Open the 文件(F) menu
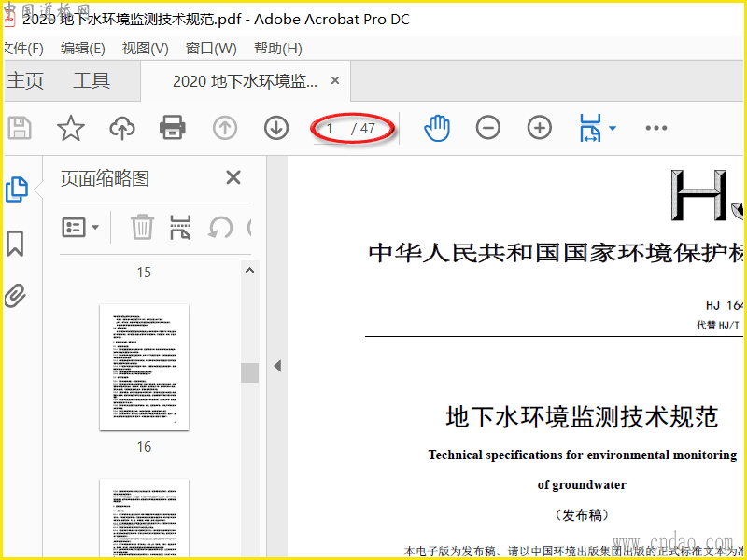The image size is (747, 560). tap(23, 49)
